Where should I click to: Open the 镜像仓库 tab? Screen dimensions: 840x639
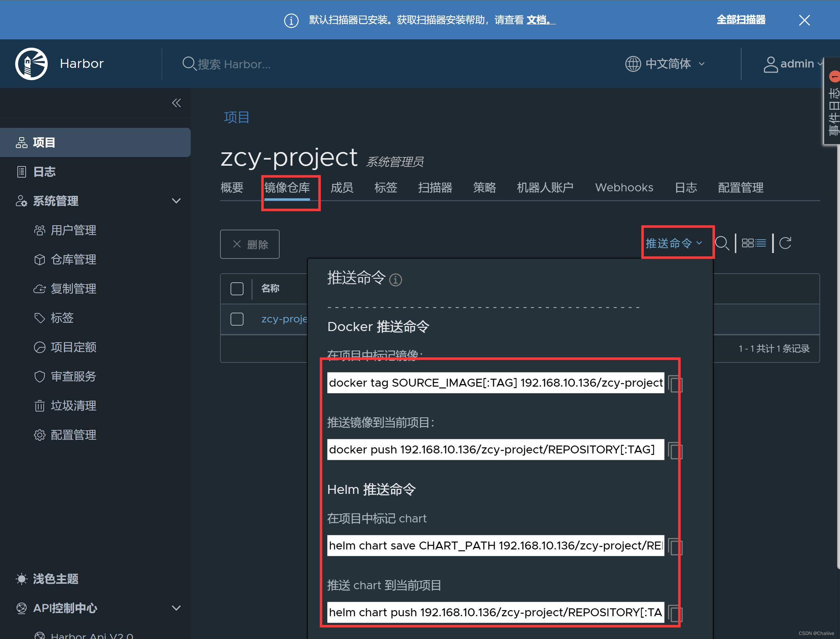[287, 187]
